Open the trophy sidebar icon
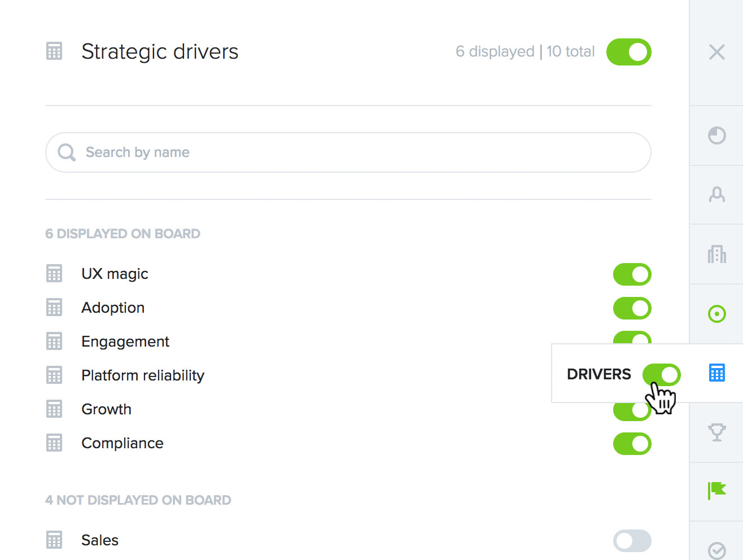Image resolution: width=743 pixels, height=560 pixels. [716, 432]
